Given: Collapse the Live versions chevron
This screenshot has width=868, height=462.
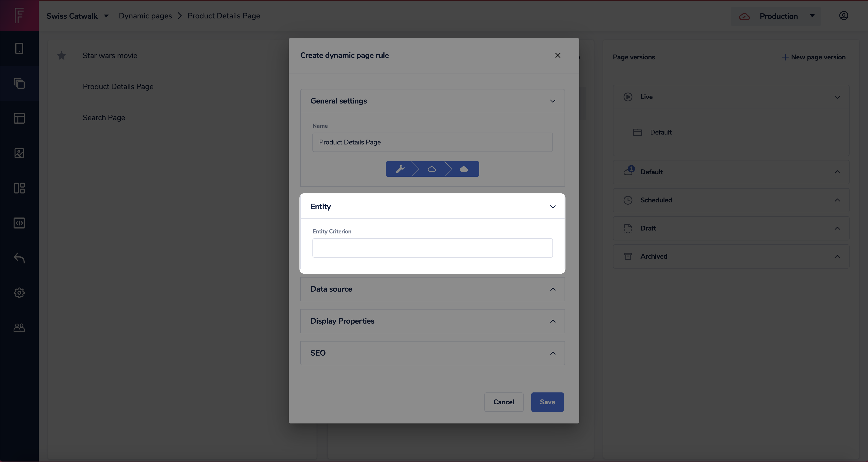Looking at the screenshot, I should [x=837, y=97].
